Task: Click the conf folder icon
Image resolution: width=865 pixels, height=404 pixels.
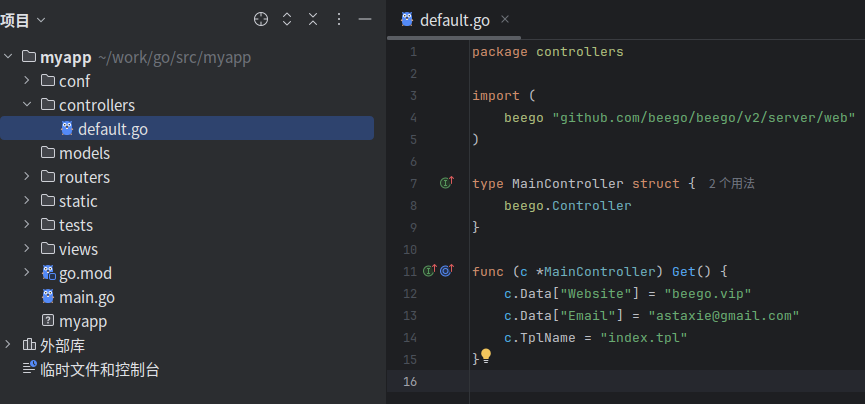Action: tap(48, 81)
